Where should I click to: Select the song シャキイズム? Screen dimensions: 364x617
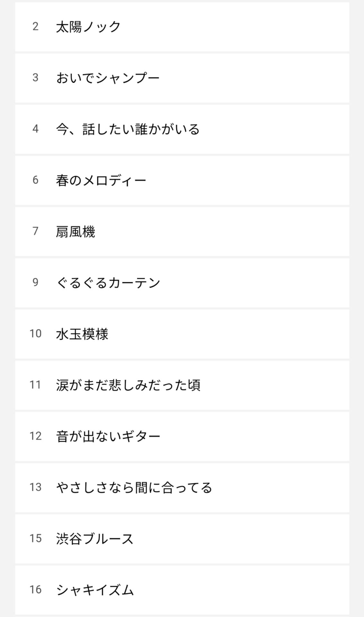point(95,590)
